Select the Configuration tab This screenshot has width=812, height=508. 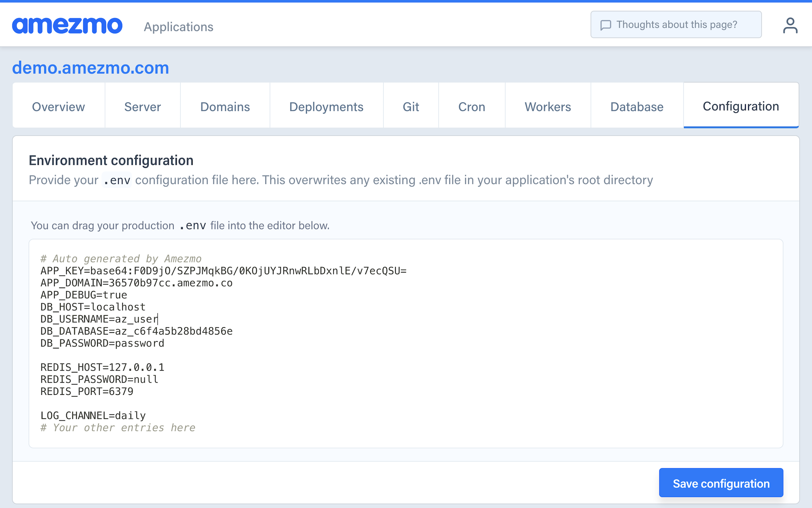pyautogui.click(x=741, y=106)
